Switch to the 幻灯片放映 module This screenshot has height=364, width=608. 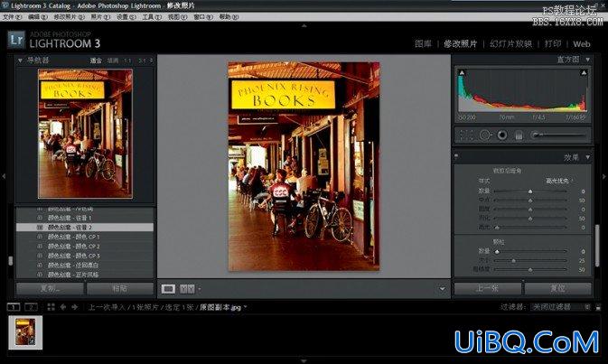tap(510, 43)
